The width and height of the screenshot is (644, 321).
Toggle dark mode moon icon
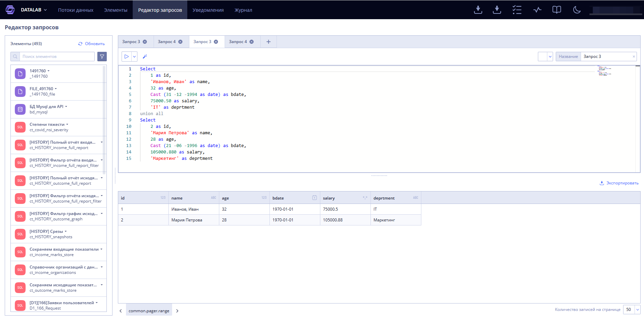click(577, 10)
